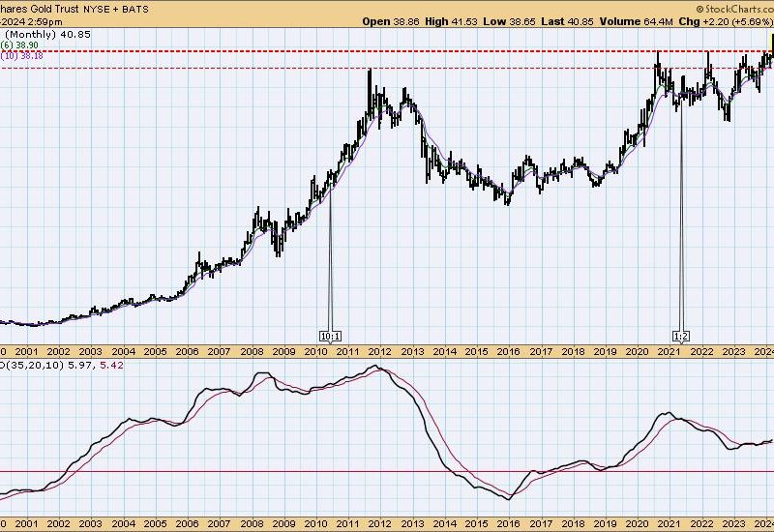Click 2005 on the price chart year axis

point(155,352)
